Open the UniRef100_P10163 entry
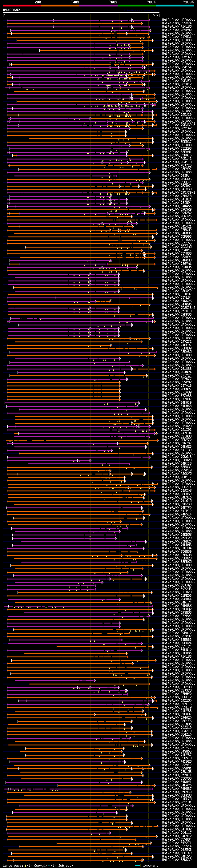Image resolution: width=197 pixels, height=868 pixels. point(177,656)
